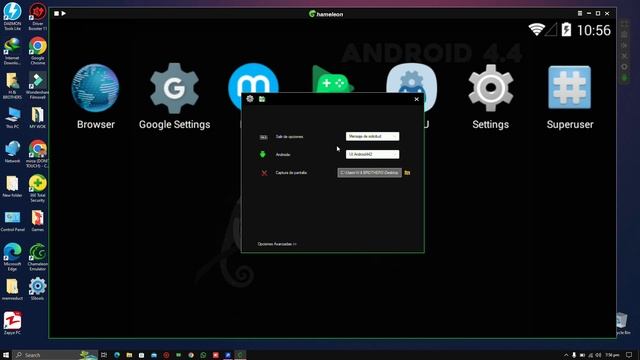
Task: Click the red X capture icon
Action: click(x=264, y=173)
